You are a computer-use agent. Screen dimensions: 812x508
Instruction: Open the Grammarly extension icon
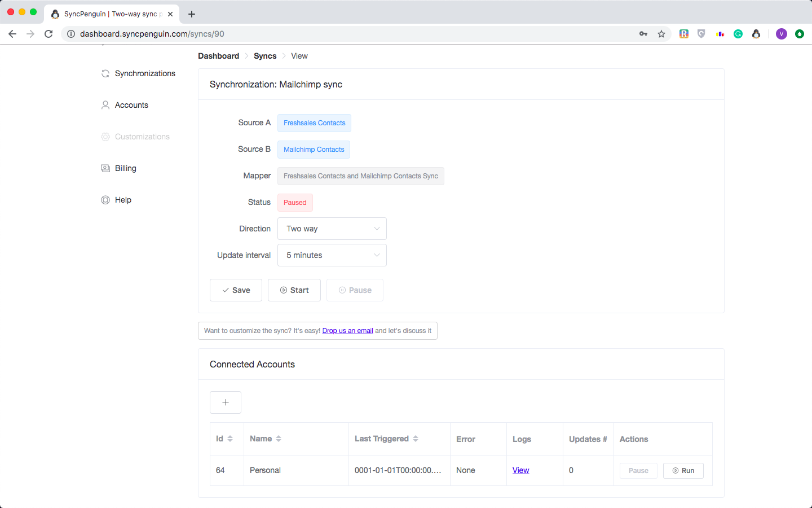738,34
